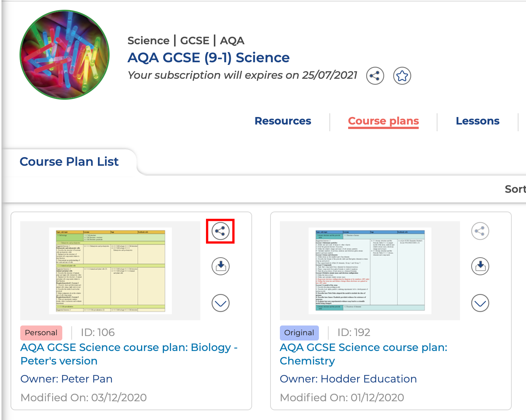Click share icon on Chemistry course plan

pos(480,231)
